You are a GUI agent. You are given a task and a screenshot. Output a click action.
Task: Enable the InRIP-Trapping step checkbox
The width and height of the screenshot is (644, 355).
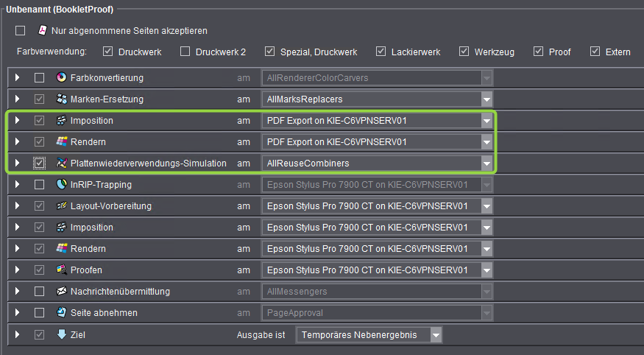[39, 185]
